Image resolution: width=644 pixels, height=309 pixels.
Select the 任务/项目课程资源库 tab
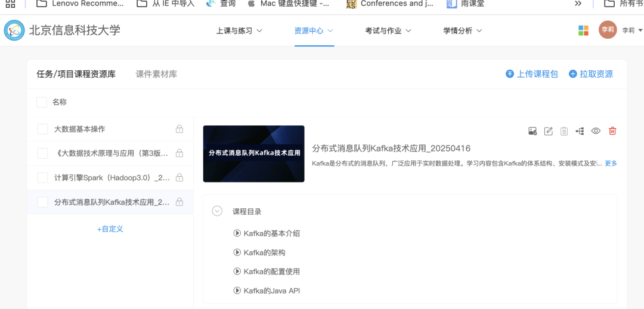[76, 74]
